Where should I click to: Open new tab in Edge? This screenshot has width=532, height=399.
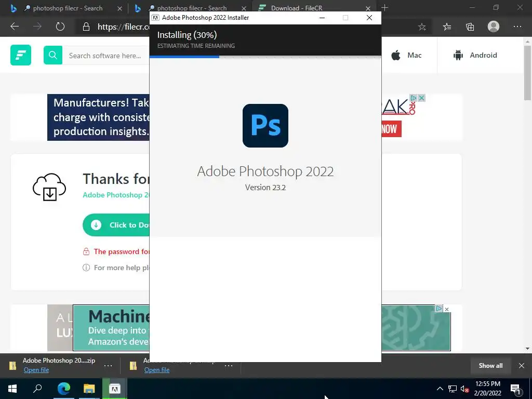(384, 7)
